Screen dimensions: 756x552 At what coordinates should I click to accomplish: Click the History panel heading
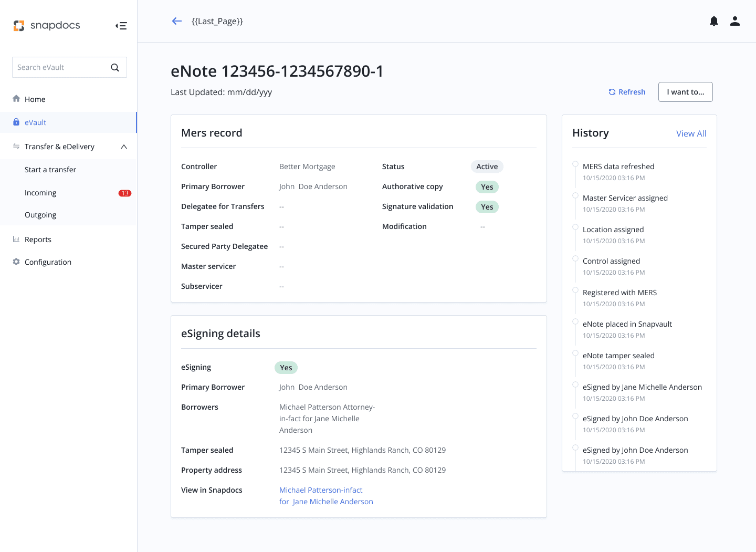pos(591,133)
